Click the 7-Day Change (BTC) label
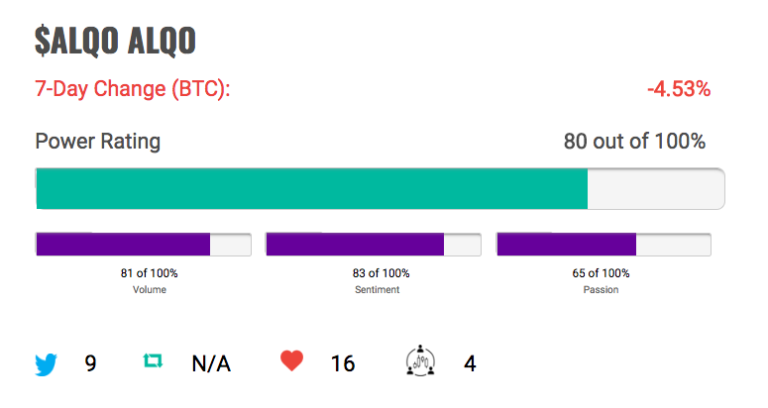Screen dimensions: 768x408 (133, 89)
